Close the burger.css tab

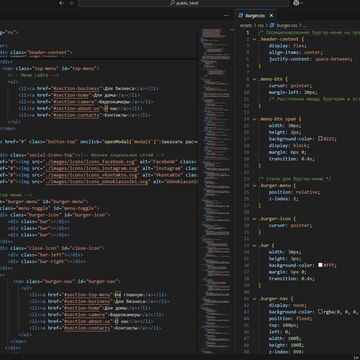(271, 15)
